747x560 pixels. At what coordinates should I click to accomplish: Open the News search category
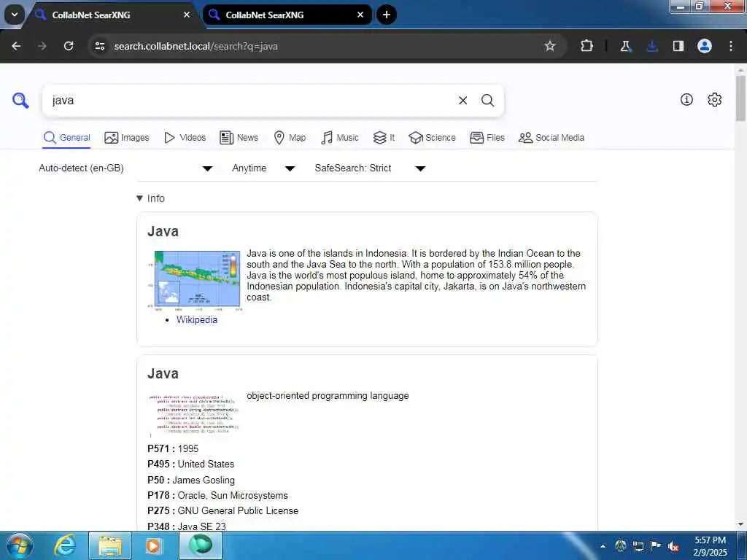(239, 138)
